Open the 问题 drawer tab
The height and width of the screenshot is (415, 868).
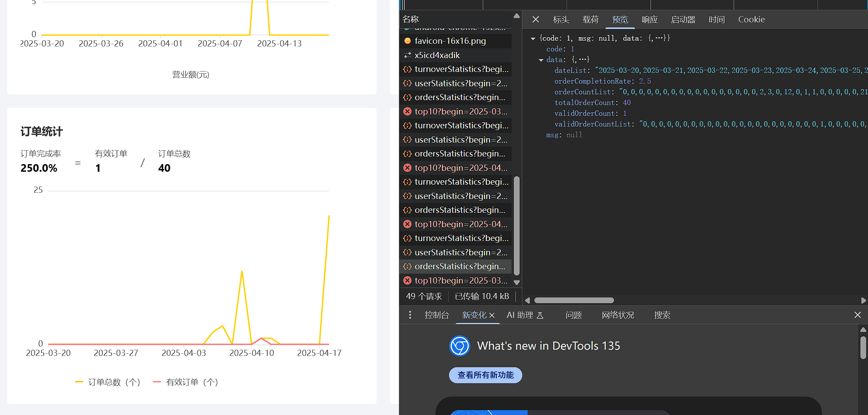pyautogui.click(x=573, y=315)
